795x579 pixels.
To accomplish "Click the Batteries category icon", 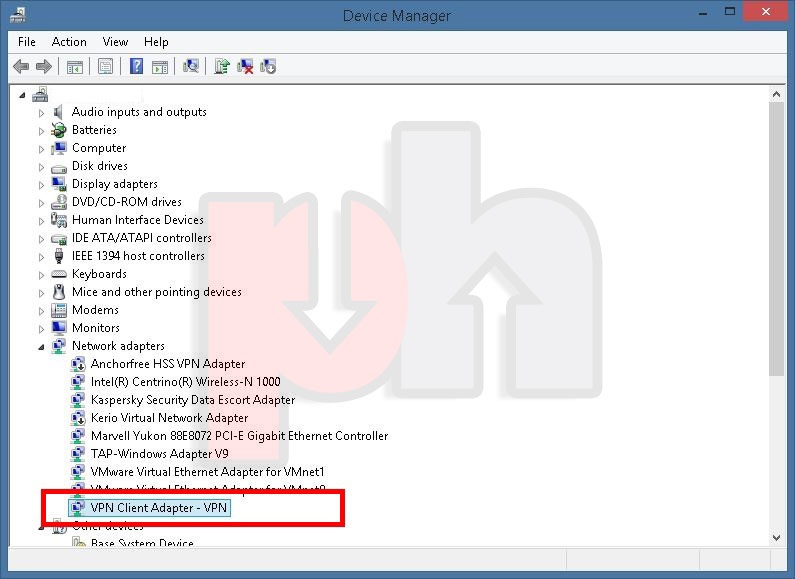I will tap(59, 130).
